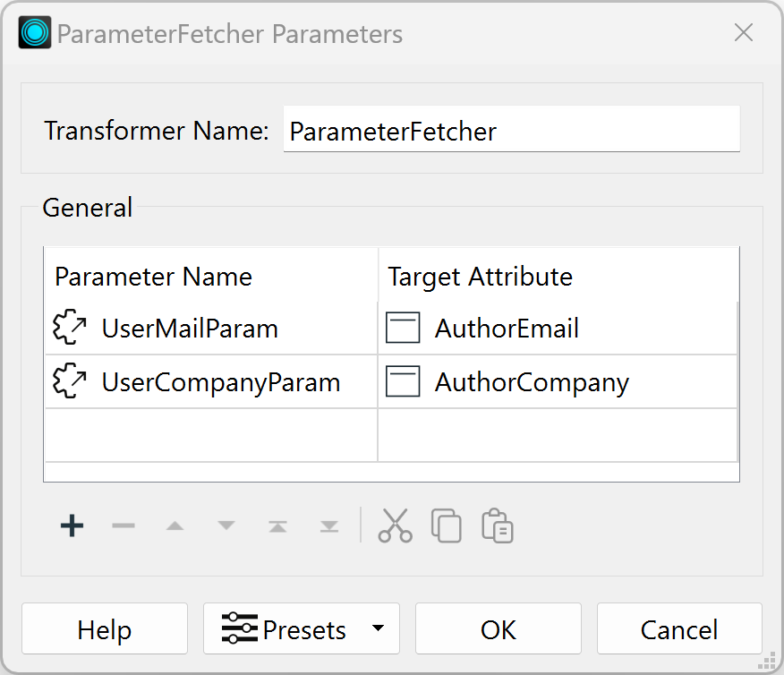Confirm changes with OK

[498, 628]
